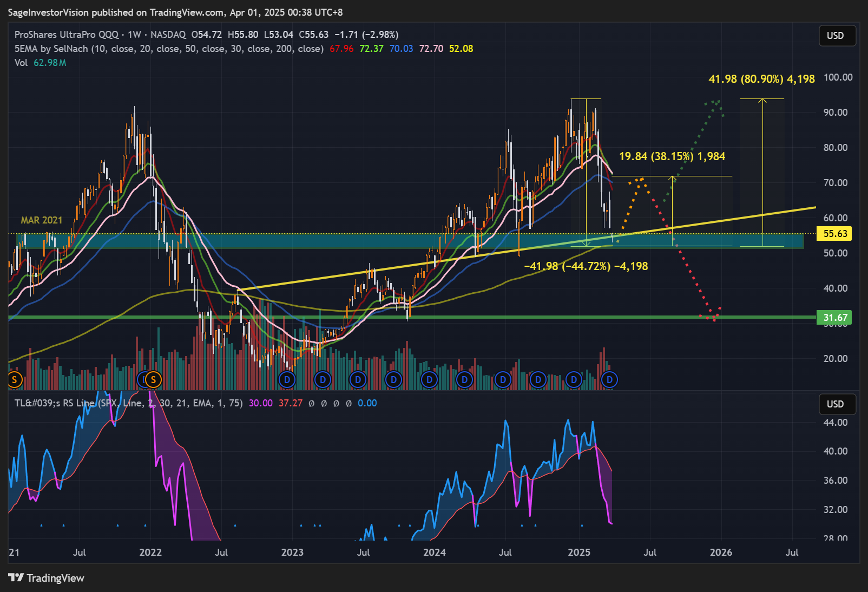Select the TL's RS Line indicator legend
Image resolution: width=868 pixels, height=592 pixels.
128,403
